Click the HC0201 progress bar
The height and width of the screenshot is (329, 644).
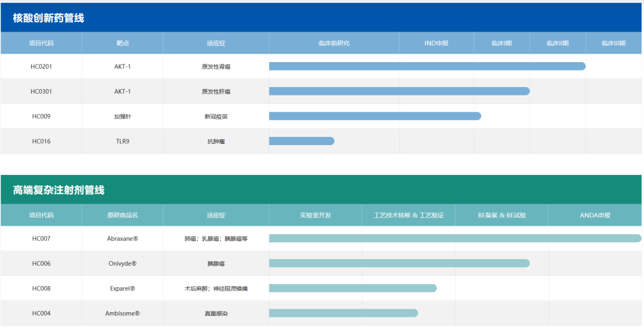click(x=427, y=66)
